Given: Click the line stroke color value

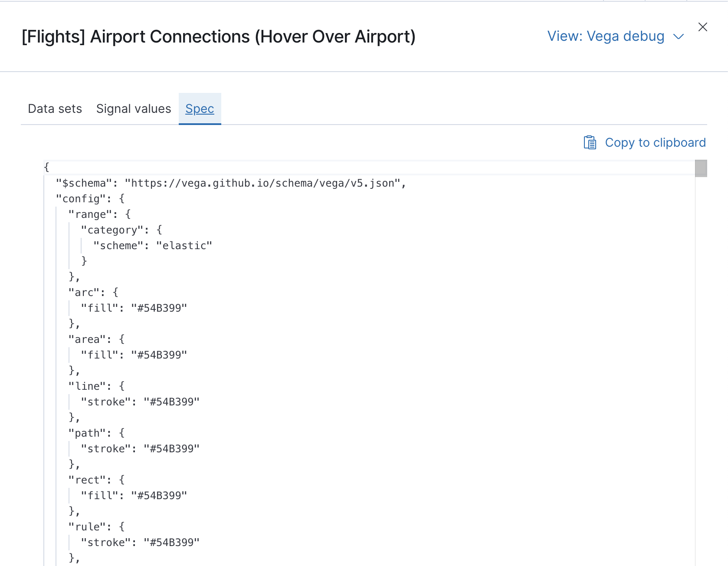Looking at the screenshot, I should point(172,401).
